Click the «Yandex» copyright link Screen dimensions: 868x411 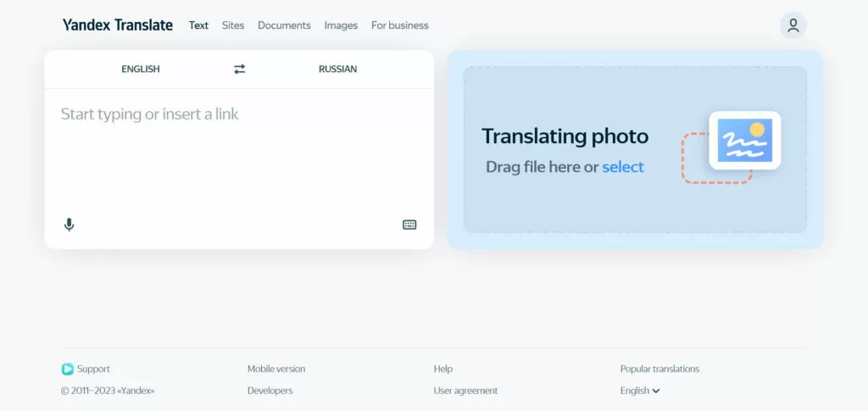(136, 391)
